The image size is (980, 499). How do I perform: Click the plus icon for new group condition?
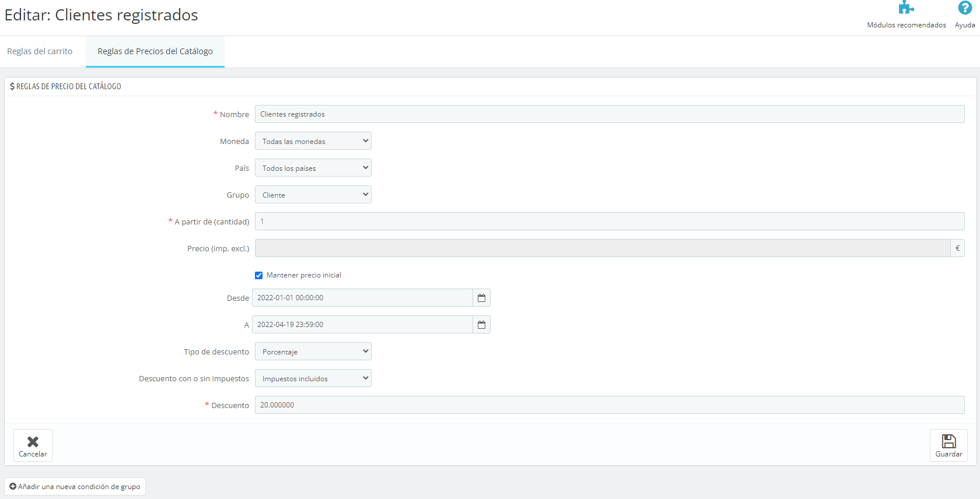point(13,486)
